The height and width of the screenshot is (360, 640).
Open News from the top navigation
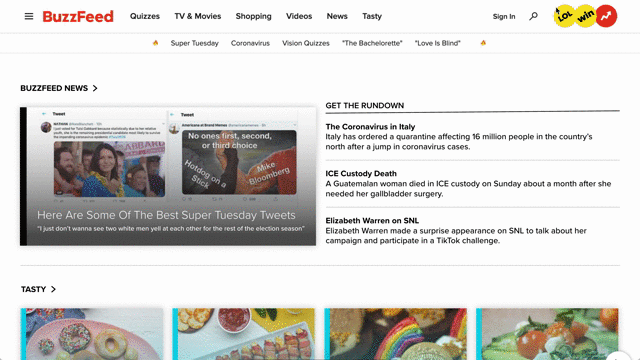(337, 16)
